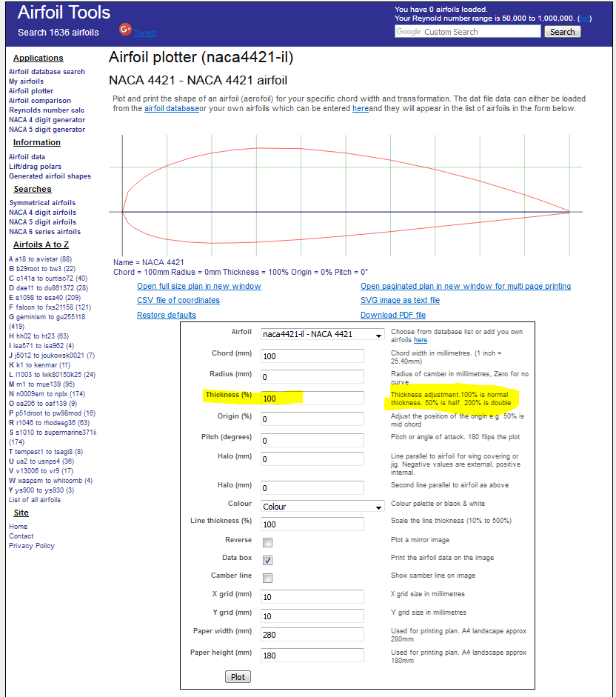
Task: Select Symmetrical airfoils search link
Action: pos(42,203)
